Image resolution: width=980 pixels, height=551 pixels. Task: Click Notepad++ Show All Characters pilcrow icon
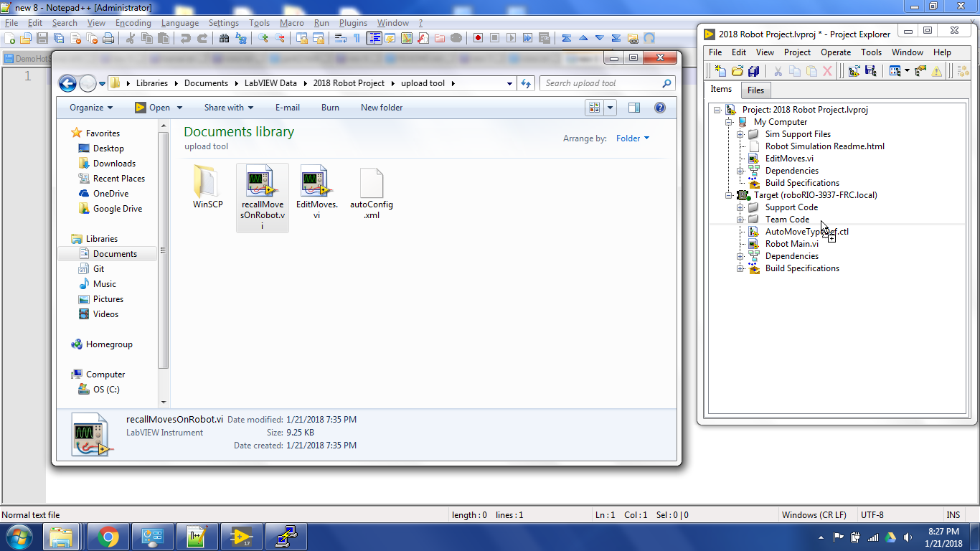(x=357, y=38)
